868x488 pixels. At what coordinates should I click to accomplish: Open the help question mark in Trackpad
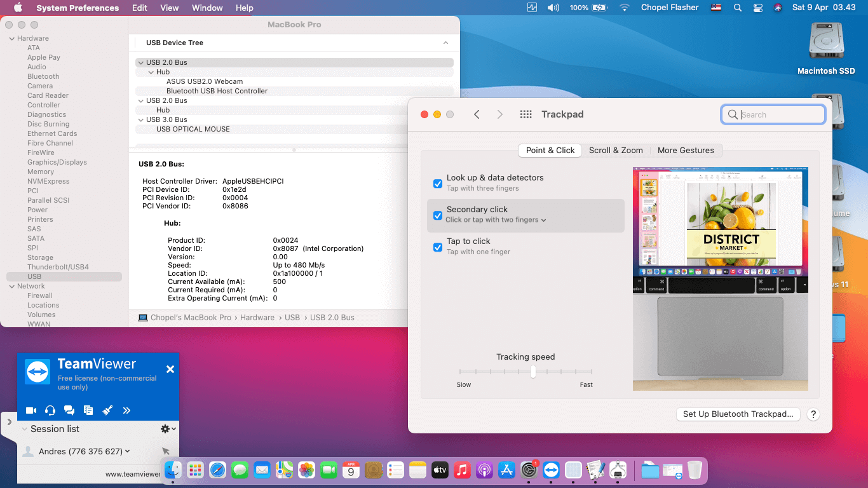click(813, 414)
